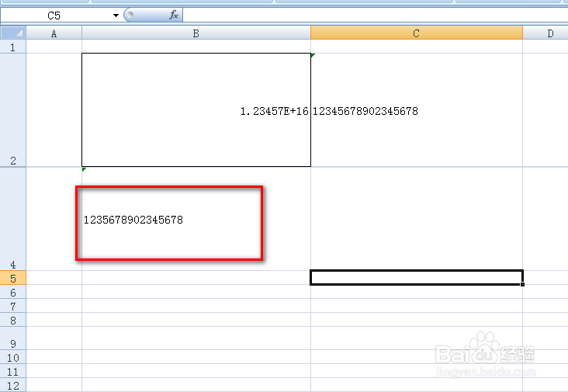Select row 11 header

(13, 371)
